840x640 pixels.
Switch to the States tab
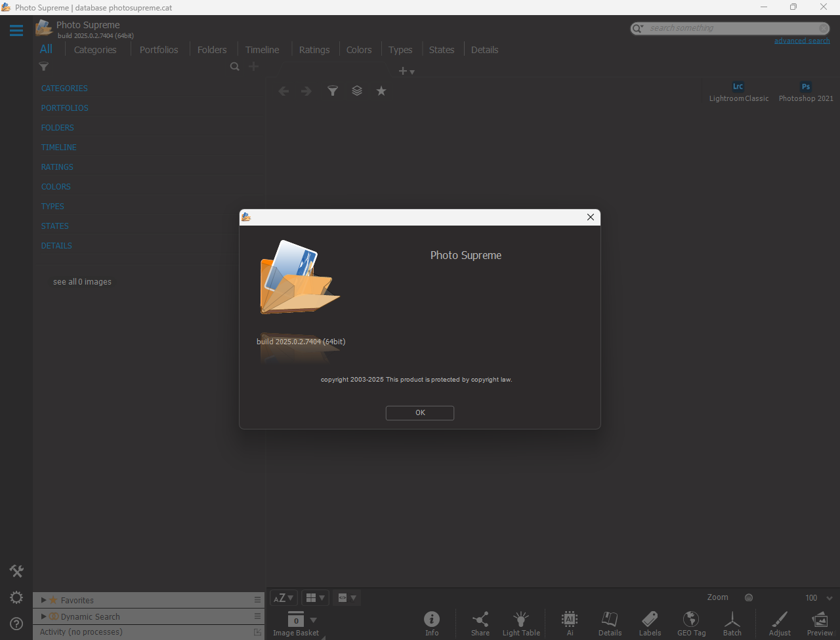tap(442, 50)
